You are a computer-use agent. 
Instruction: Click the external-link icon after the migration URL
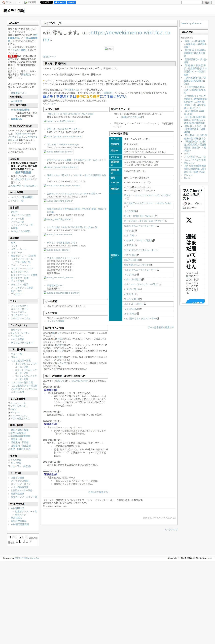(x=51, y=40)
